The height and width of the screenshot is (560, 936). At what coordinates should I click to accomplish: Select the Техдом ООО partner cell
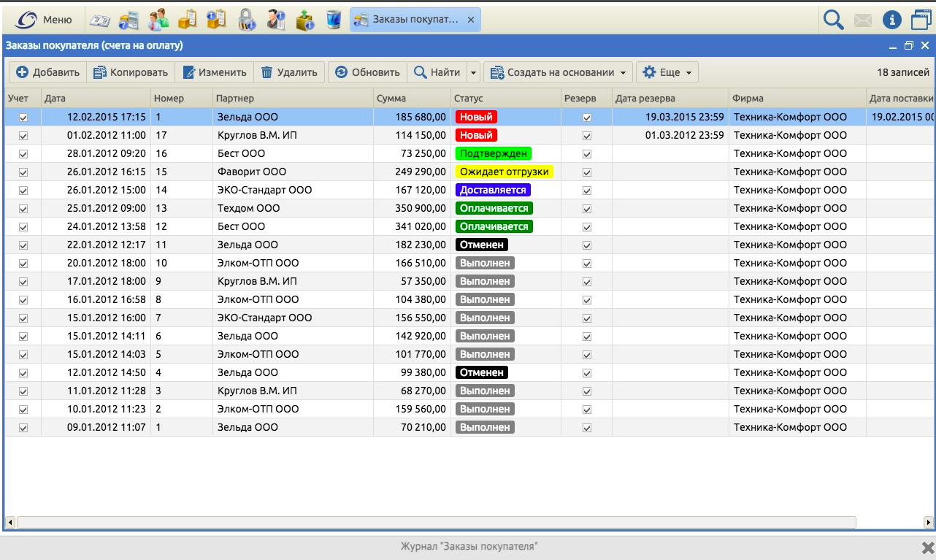pos(293,208)
